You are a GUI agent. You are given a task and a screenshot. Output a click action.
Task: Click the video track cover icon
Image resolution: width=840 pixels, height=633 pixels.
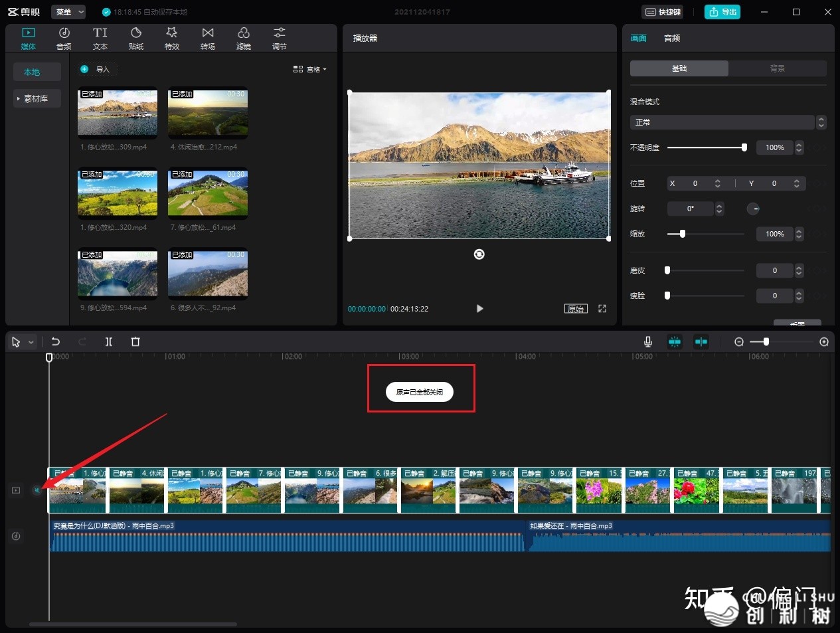pyautogui.click(x=16, y=490)
